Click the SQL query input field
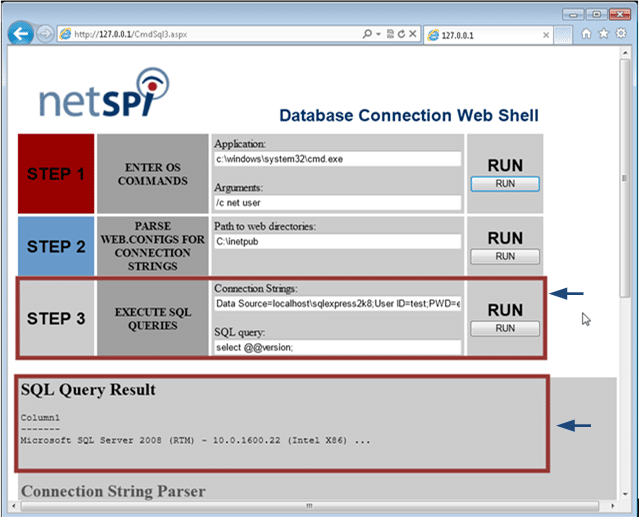Screen dimensions: 639x517 (338, 348)
